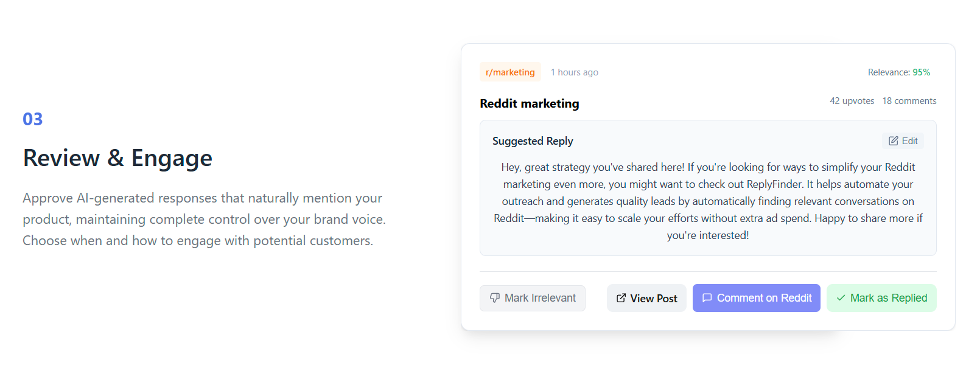This screenshot has height=388, width=980.
Task: Select the r/marketing subreddit tag
Action: [510, 72]
